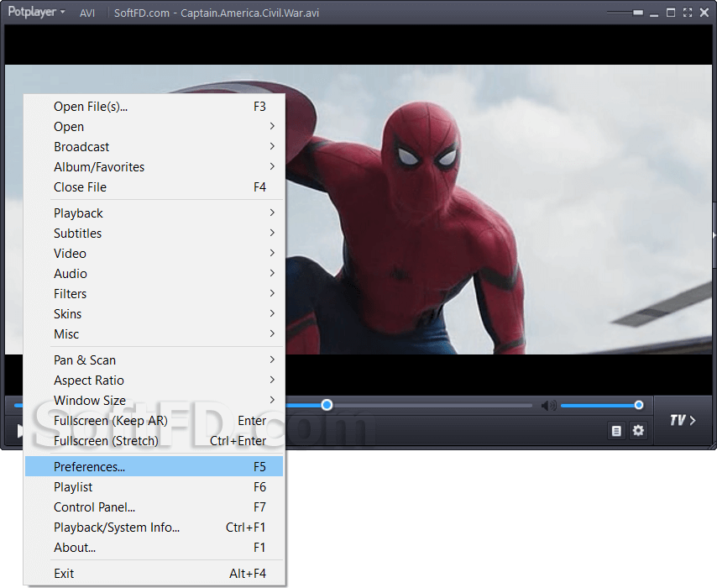This screenshot has height=588, width=717.
Task: Expand the Broadcast submenu
Action: [x=154, y=147]
